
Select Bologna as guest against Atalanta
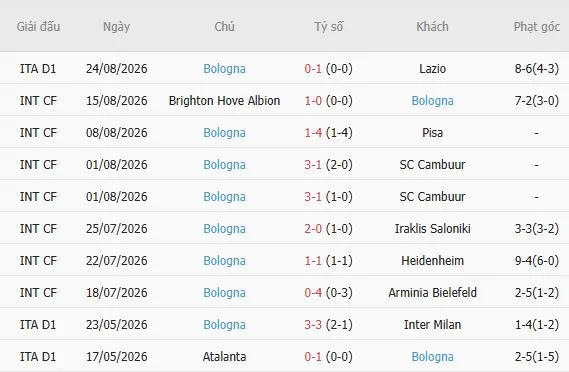[432, 356]
